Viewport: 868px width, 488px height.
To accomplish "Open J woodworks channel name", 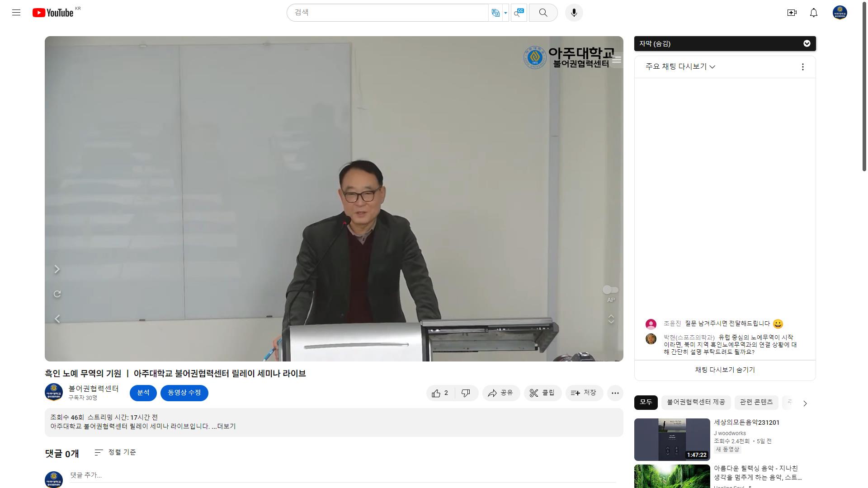I will (x=730, y=433).
